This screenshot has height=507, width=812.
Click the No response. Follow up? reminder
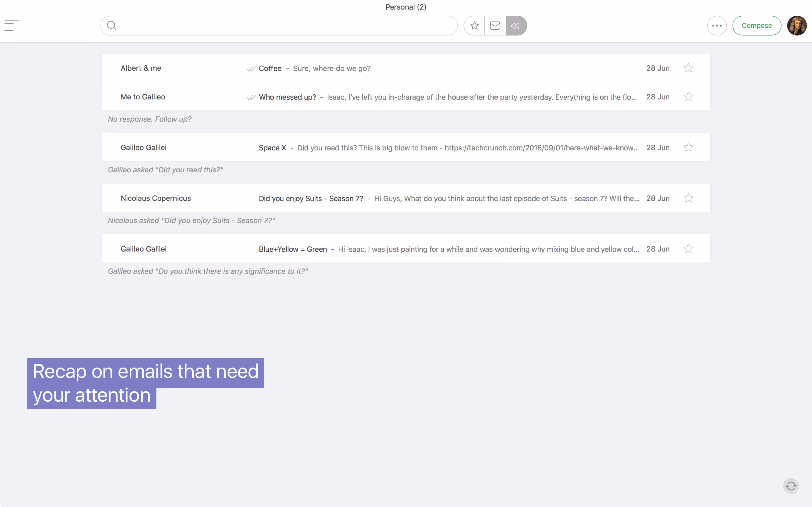click(150, 119)
